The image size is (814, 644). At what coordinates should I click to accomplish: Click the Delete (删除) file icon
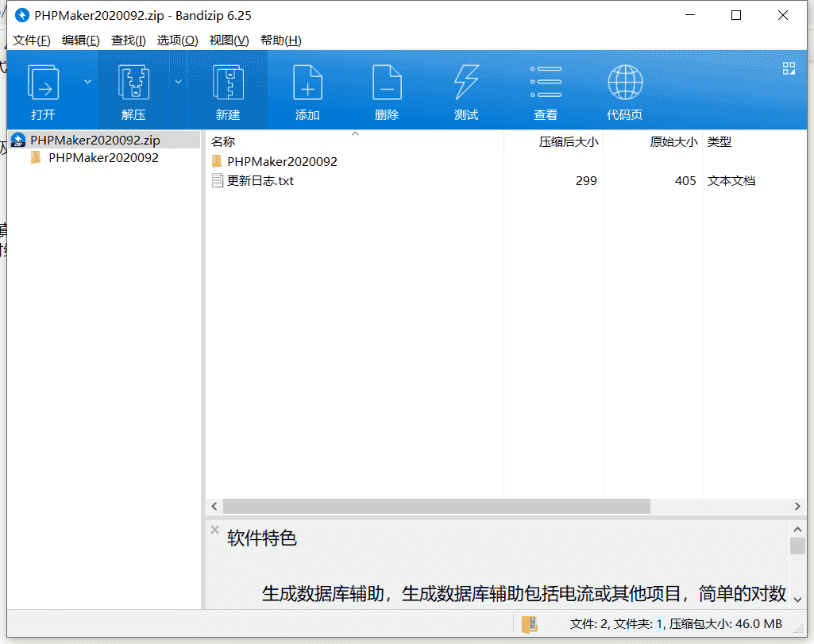tap(387, 83)
